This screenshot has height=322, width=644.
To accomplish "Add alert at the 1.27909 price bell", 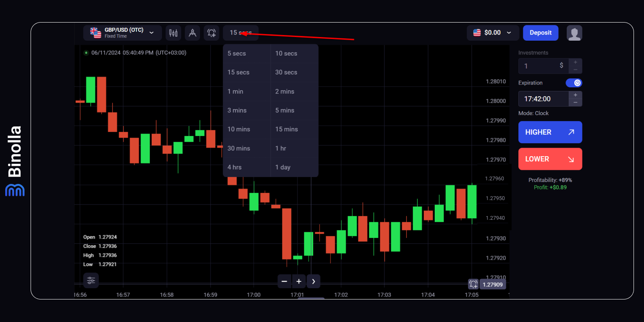I will [473, 284].
